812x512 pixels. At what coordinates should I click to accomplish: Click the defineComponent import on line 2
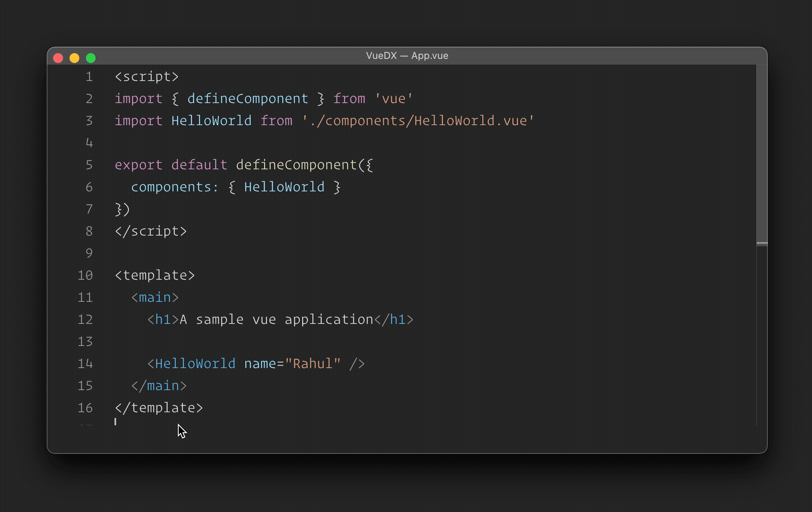[247, 99]
